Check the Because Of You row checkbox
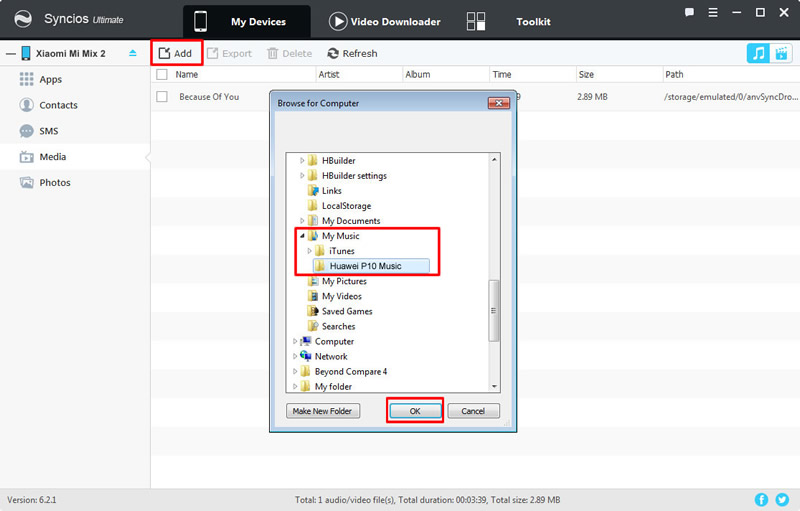 pos(162,96)
